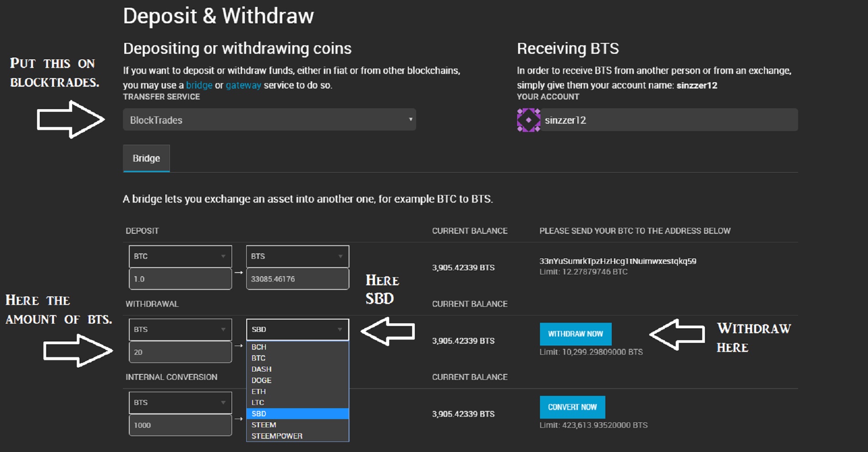
Task: Select ETH from the withdrawal list
Action: click(x=297, y=391)
